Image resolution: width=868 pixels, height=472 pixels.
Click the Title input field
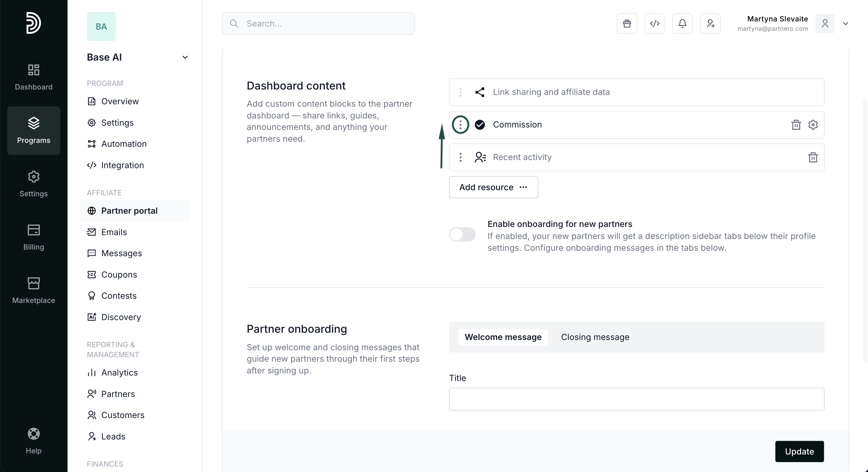(x=636, y=399)
